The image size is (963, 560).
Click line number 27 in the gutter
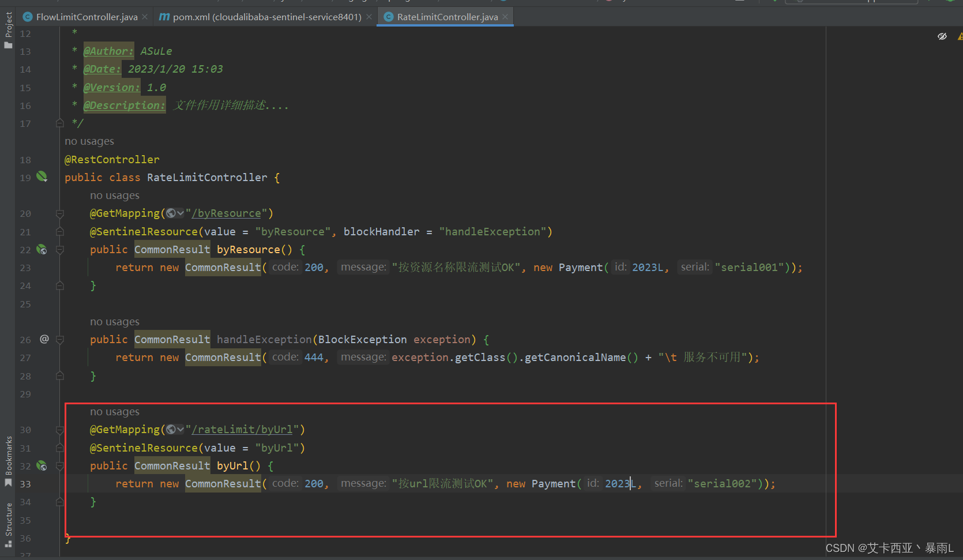click(x=25, y=358)
